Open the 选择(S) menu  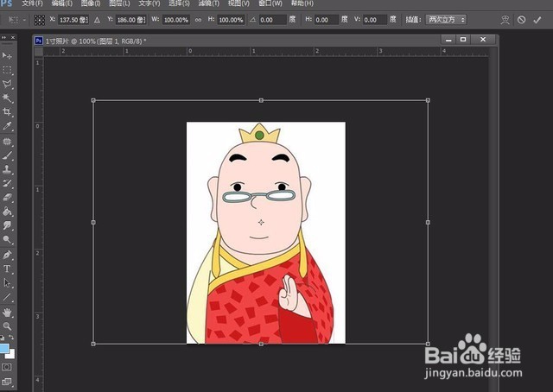coord(179,3)
